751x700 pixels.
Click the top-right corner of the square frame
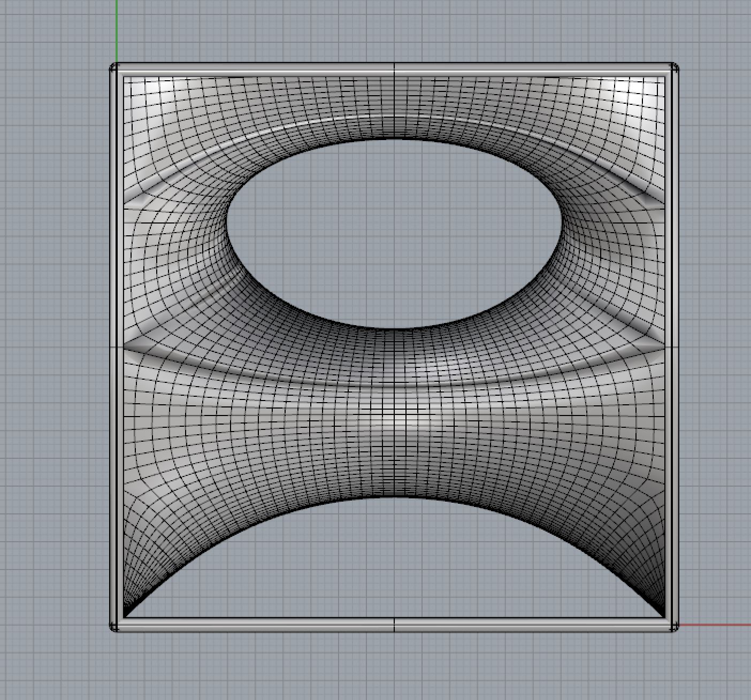(675, 68)
